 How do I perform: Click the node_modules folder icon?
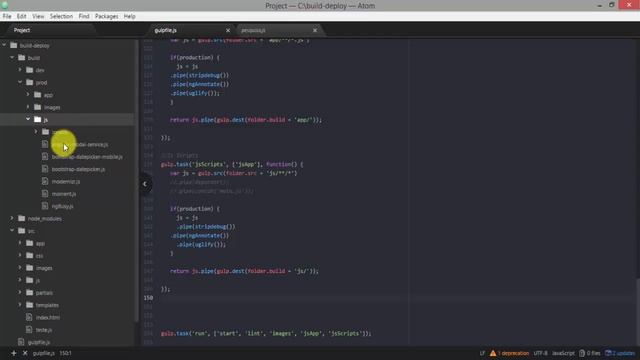[x=22, y=218]
